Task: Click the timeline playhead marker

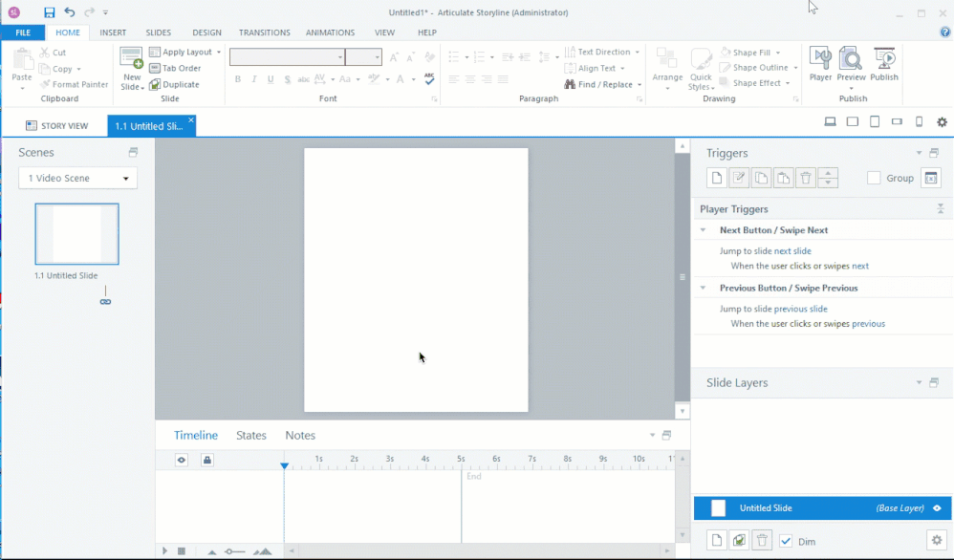Action: point(284,465)
